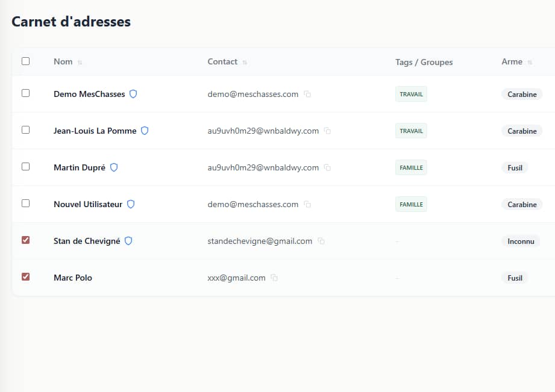The height and width of the screenshot is (392, 555).
Task: Copy the demo@meschasses.com email for Demo MesChasses
Action: 307,95
